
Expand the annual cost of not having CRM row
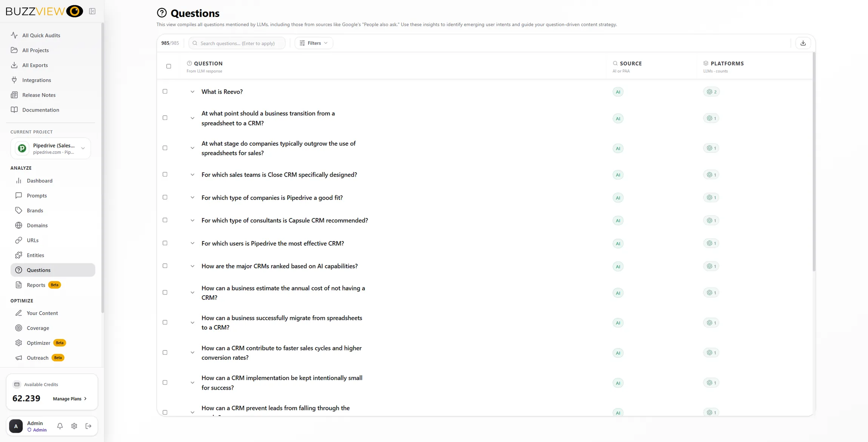(x=192, y=293)
